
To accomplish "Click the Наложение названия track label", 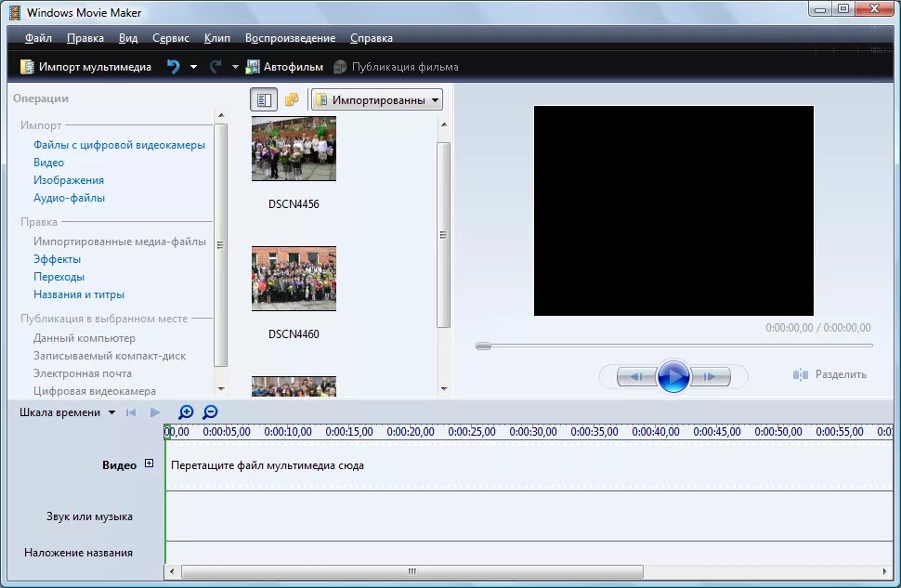I will coord(78,553).
